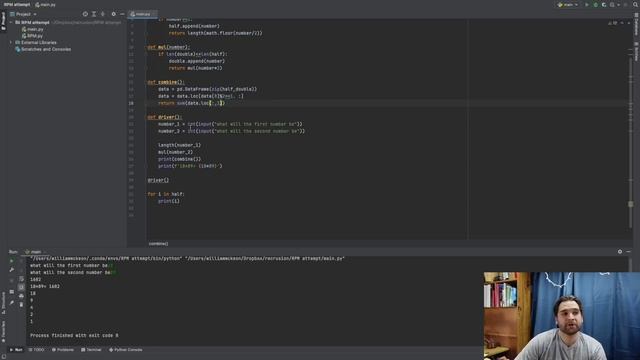The image size is (640, 360).
Task: Click the locate/select opened file icon in Project panel
Action: pyautogui.click(x=85, y=14)
